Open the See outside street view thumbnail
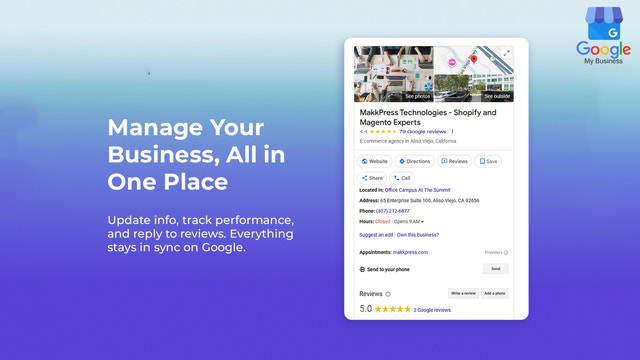The width and height of the screenshot is (640, 360). tap(474, 88)
